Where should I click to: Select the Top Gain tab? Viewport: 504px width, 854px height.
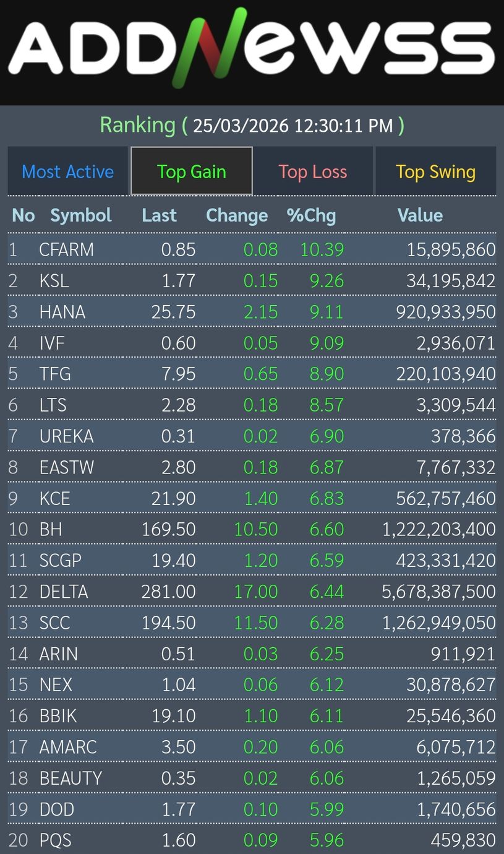tap(191, 171)
